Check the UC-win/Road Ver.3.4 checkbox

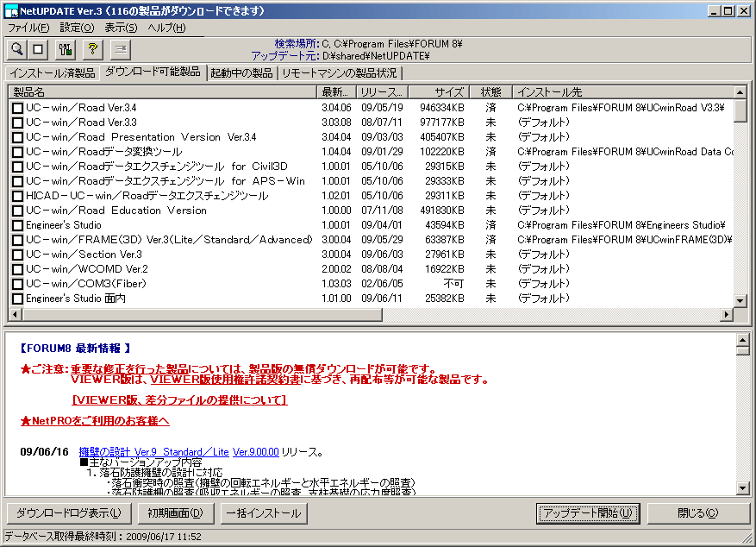[18, 108]
